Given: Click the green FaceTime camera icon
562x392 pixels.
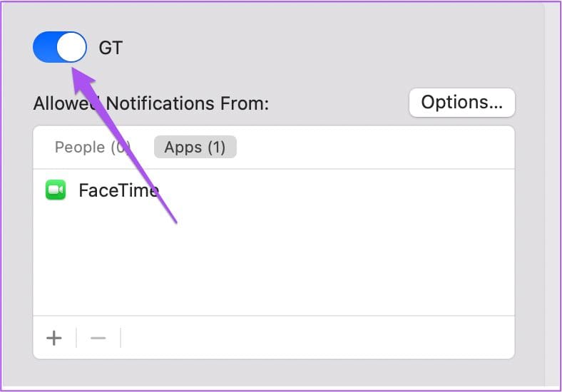Looking at the screenshot, I should tap(56, 190).
